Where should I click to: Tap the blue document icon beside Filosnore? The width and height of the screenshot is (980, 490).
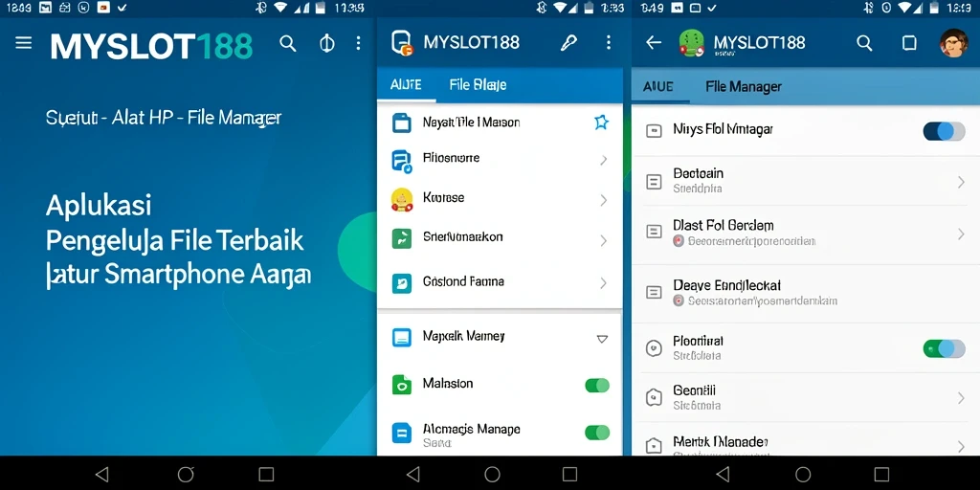pyautogui.click(x=401, y=161)
